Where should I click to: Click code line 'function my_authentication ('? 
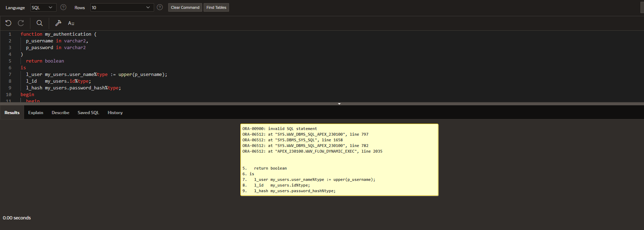(x=58, y=34)
